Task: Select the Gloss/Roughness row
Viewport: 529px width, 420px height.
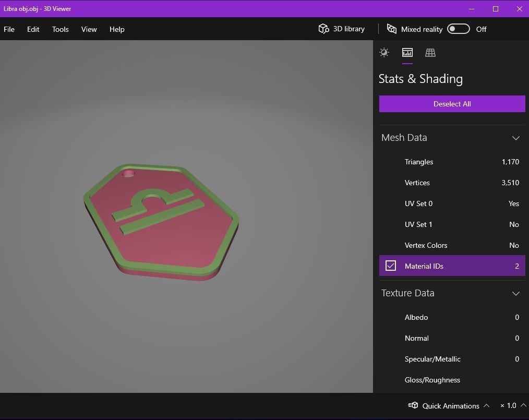Action: 452,380
